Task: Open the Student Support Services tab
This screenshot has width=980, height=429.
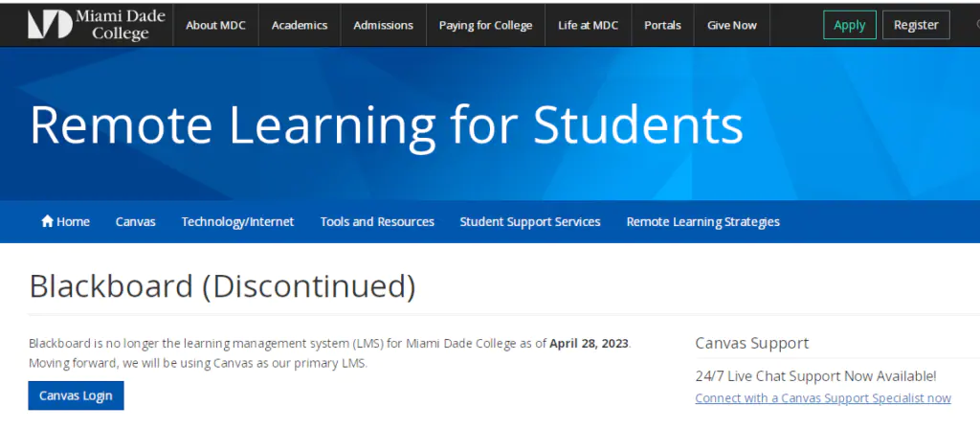Action: pos(530,221)
